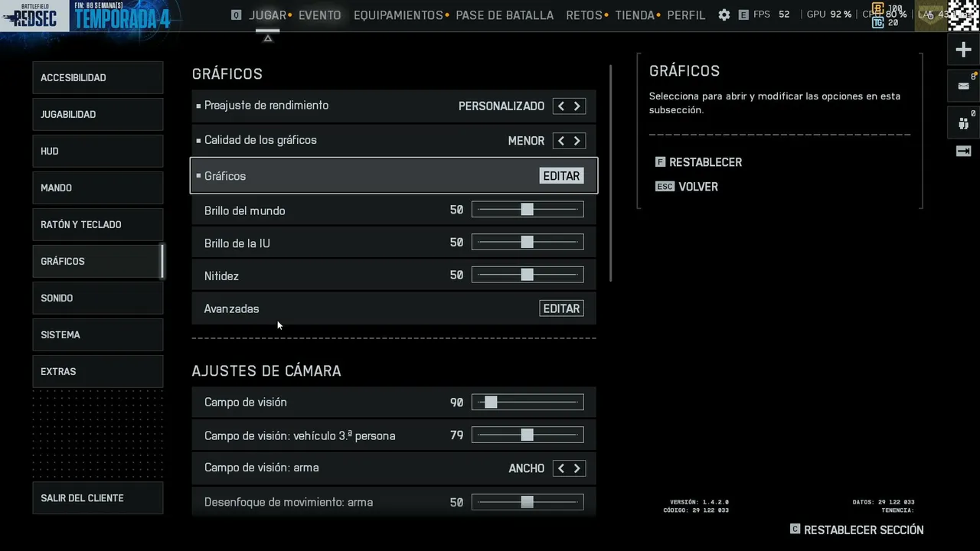Click the ANCHO weapon FOV value
The image size is (980, 551).
[x=527, y=468]
